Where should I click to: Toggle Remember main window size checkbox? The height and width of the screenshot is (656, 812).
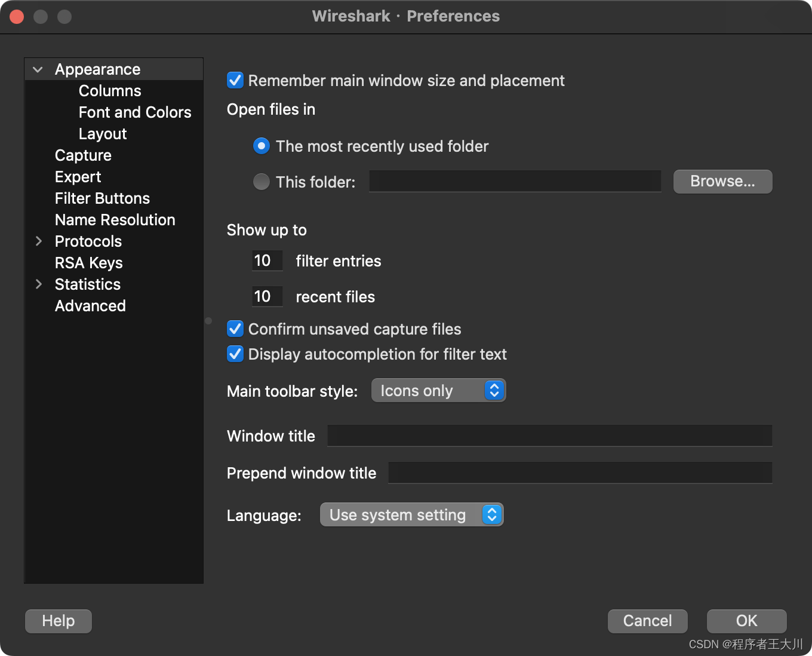235,81
